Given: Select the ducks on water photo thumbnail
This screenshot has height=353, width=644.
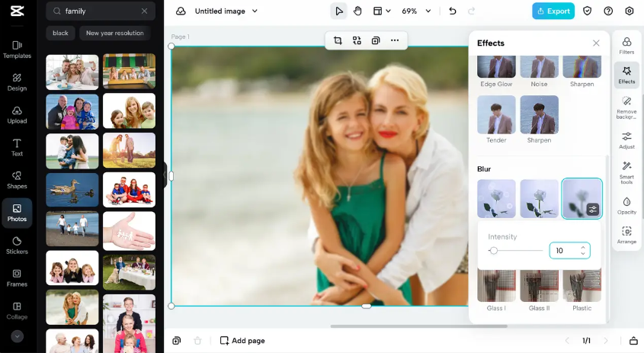Looking at the screenshot, I should tap(72, 189).
